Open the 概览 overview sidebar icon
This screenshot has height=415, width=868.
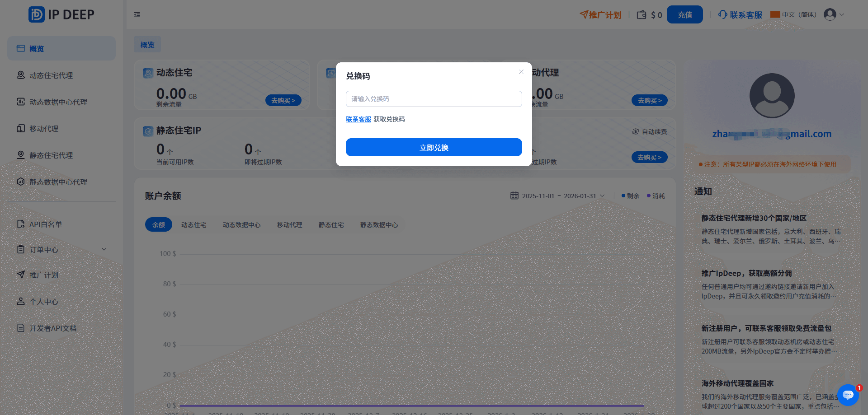pos(20,48)
